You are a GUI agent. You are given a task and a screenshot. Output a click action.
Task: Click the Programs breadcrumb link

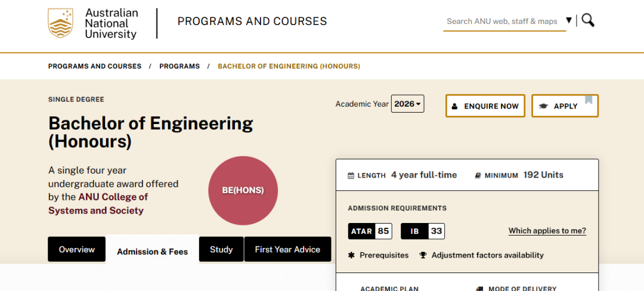coord(179,66)
